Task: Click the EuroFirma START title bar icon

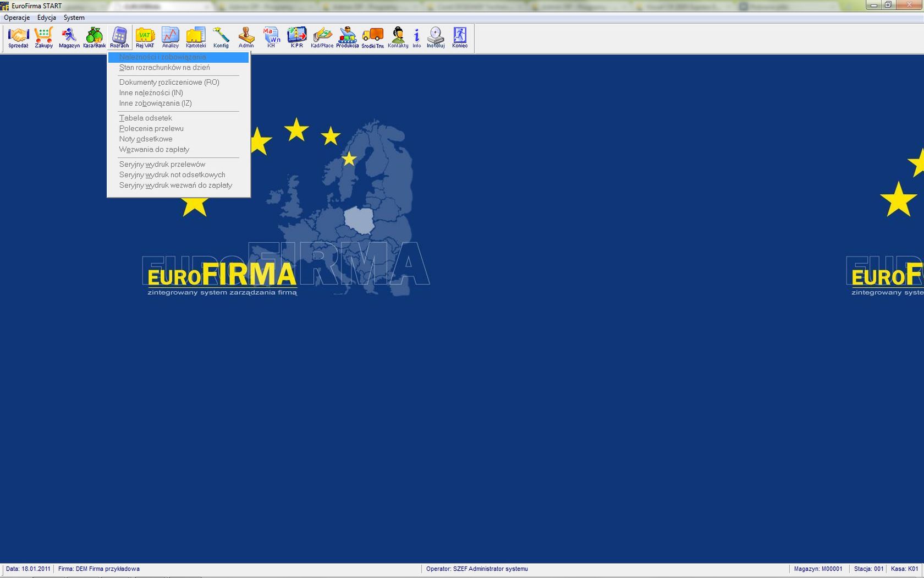Action: point(5,6)
